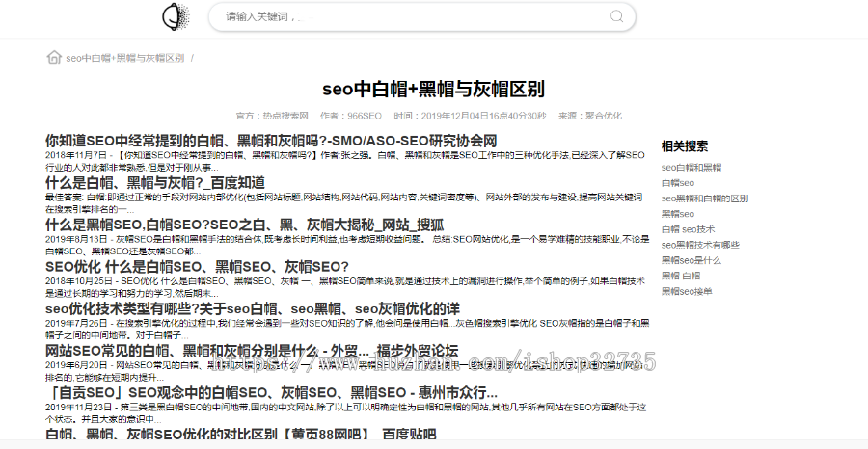This screenshot has width=868, height=449.
Task: Select related search 黑帽seo是什么
Action: tap(692, 260)
